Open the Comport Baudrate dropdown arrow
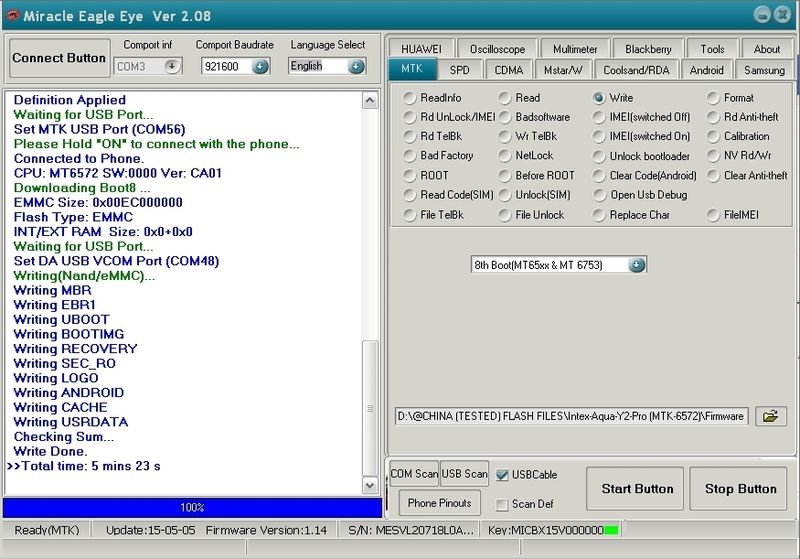 (260, 66)
